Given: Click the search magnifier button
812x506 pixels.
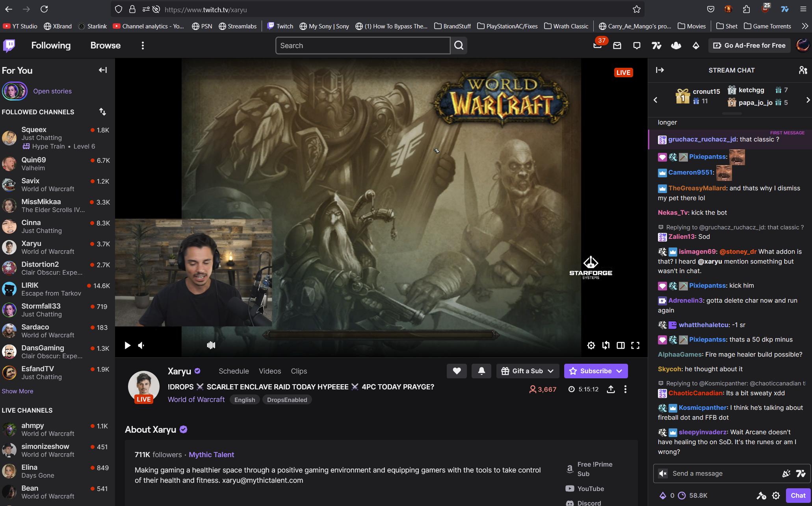Looking at the screenshot, I should click(x=459, y=45).
